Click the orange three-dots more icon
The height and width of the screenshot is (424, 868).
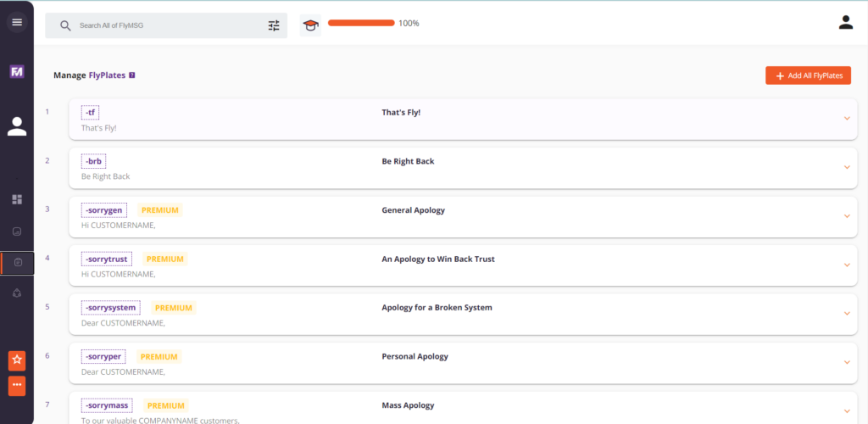(17, 387)
